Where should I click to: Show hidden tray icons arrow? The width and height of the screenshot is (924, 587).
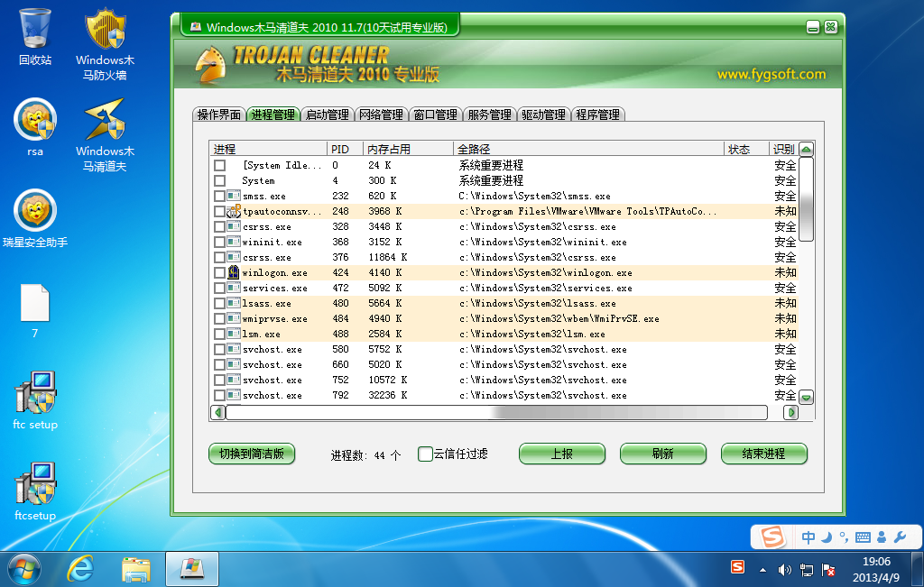[x=762, y=570]
